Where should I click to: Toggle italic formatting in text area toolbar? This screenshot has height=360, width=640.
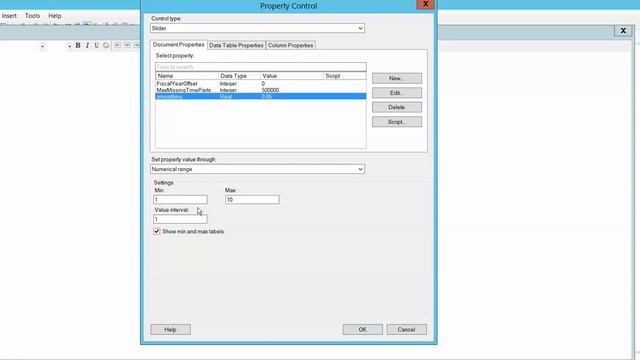click(x=87, y=45)
